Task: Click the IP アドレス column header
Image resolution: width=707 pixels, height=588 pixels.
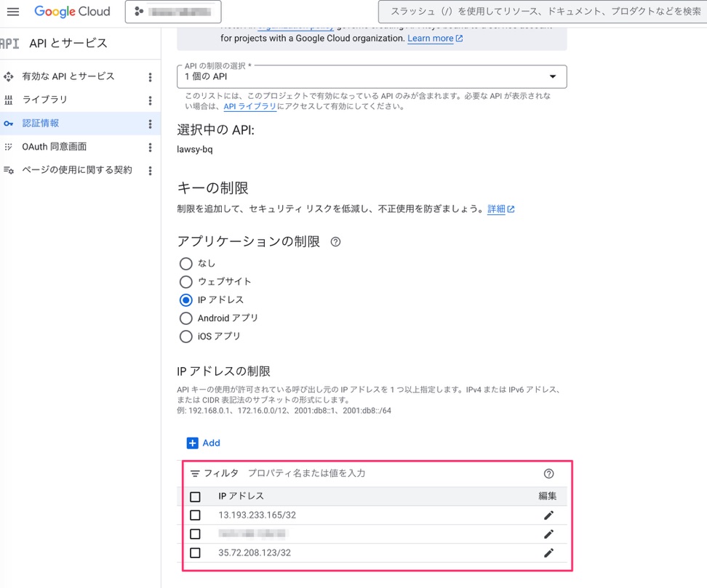Action: (241, 496)
